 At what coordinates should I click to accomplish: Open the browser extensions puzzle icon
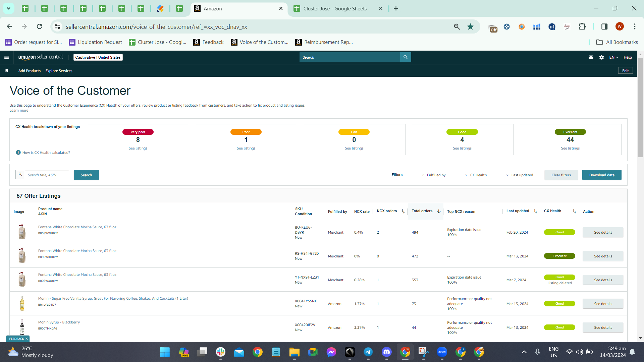[x=582, y=26]
